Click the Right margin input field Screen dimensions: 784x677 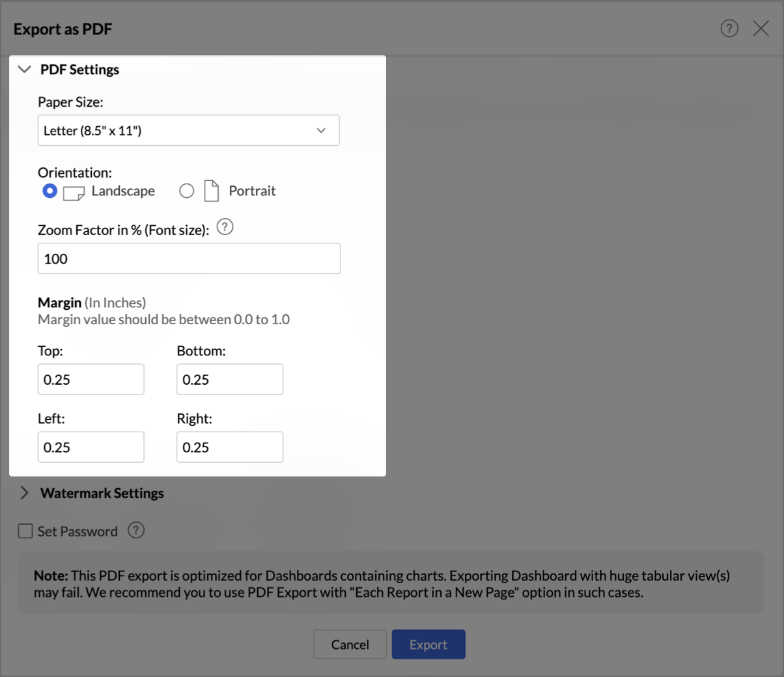coord(229,447)
